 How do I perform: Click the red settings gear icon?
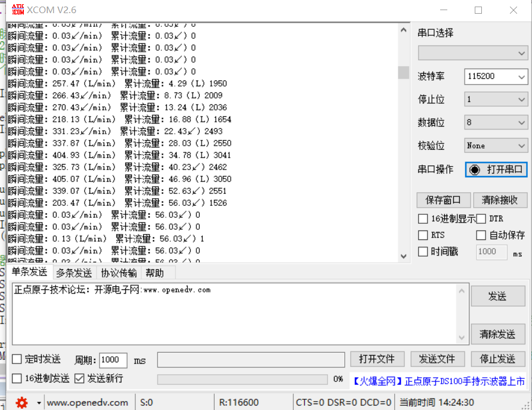point(22,403)
